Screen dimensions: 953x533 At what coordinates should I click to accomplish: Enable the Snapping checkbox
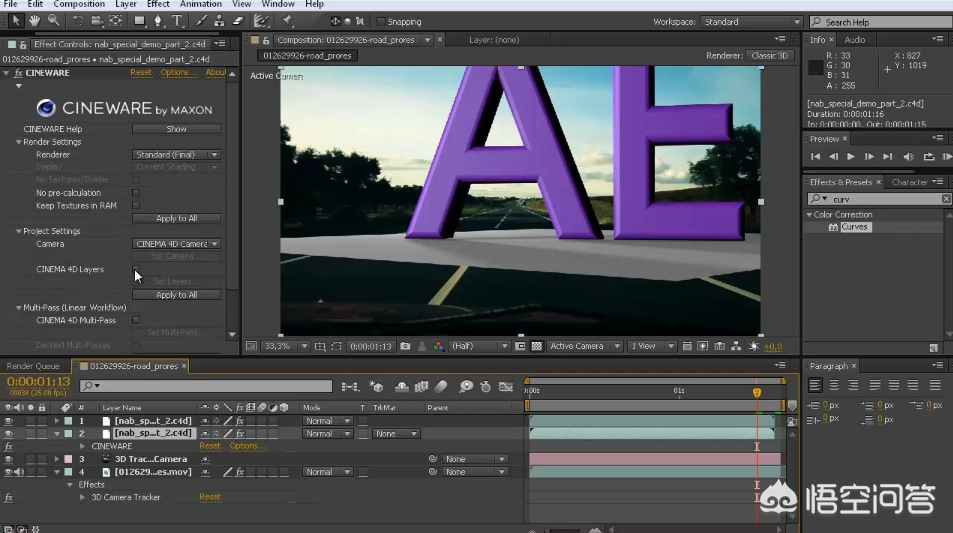pyautogui.click(x=381, y=22)
